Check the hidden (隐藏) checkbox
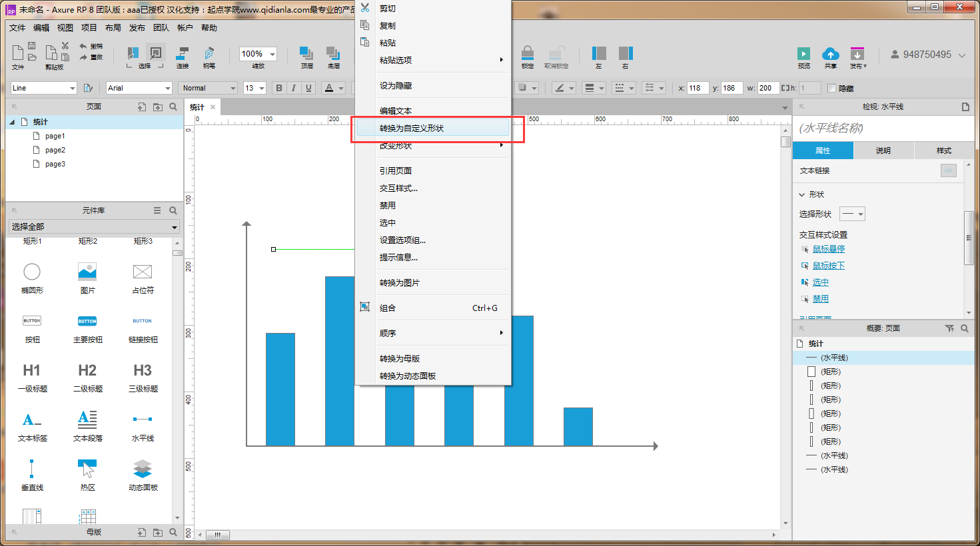Image resolution: width=980 pixels, height=546 pixels. (x=831, y=88)
